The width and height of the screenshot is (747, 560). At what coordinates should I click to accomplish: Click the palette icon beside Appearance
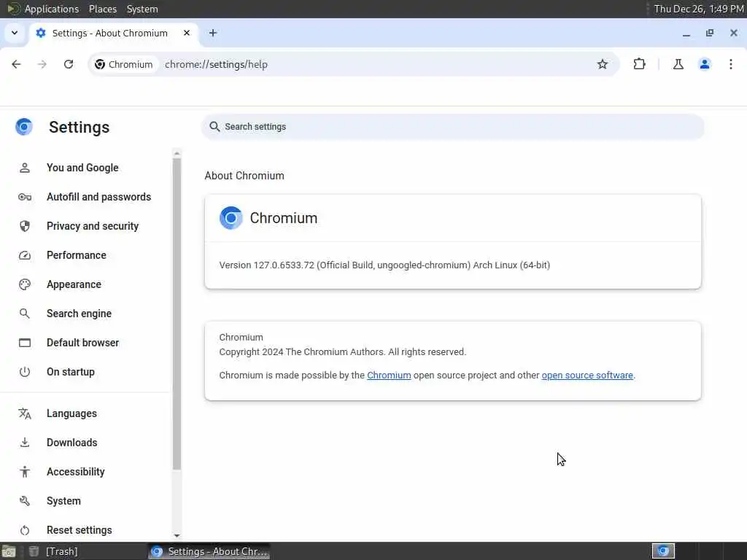(24, 284)
